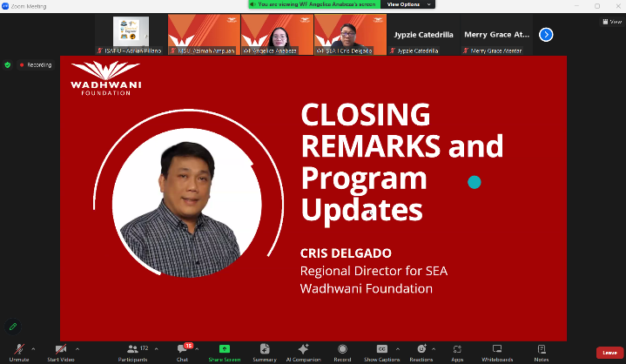Select Merry Grace At... participant tile
Screen dimensions: 626x364
click(496, 35)
